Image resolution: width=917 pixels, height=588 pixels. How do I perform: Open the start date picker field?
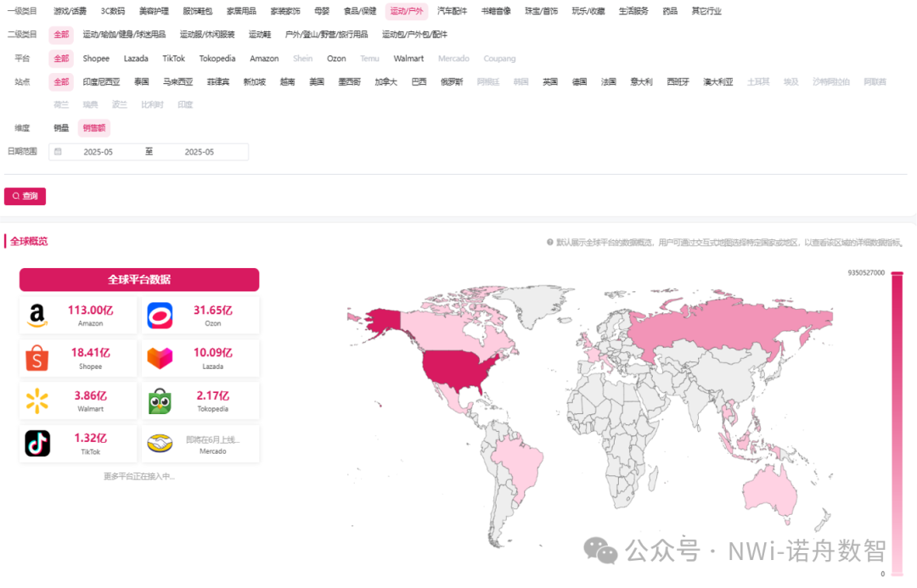point(98,152)
